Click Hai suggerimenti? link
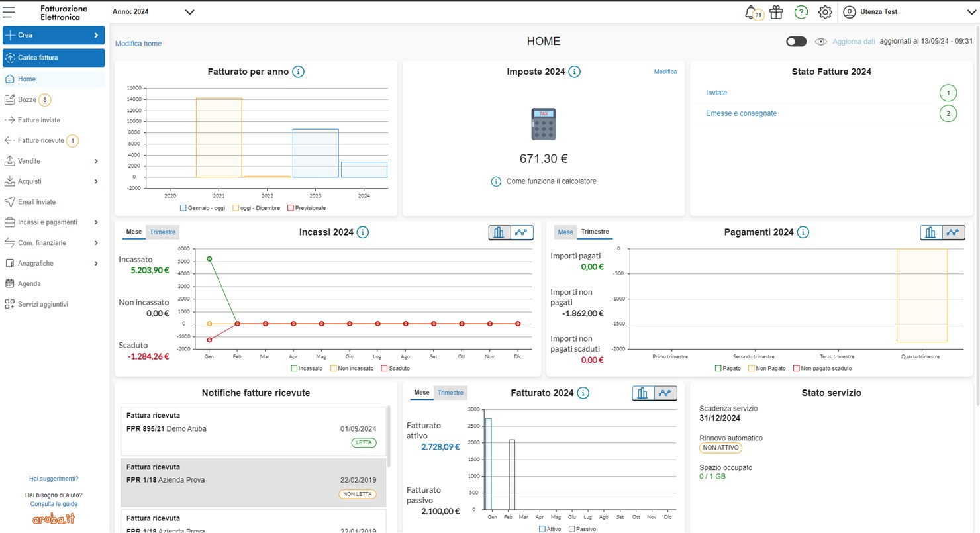980x533 pixels. click(x=54, y=479)
